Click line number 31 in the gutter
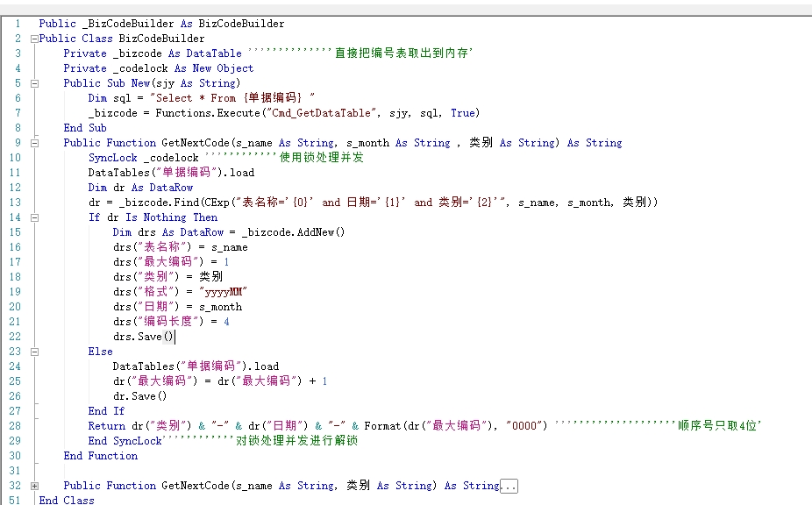Screen dimensions: 812x505 tap(15, 471)
